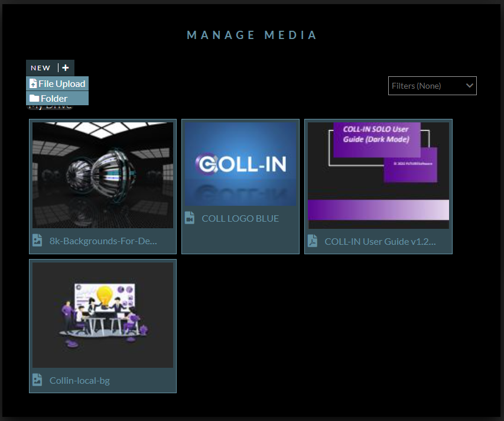The height and width of the screenshot is (421, 504).
Task: Click the PDF icon for COLL-IN User Guide
Action: pyautogui.click(x=313, y=241)
